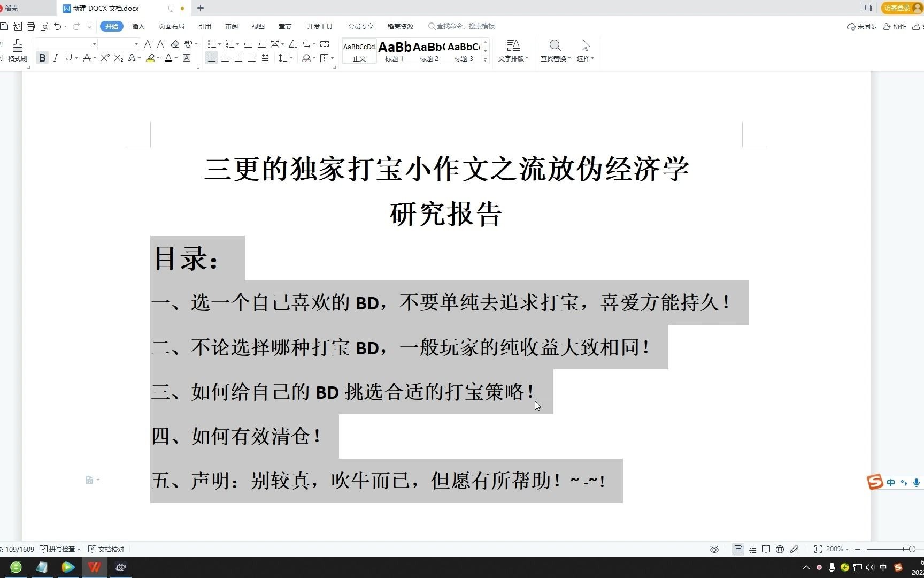This screenshot has height=578, width=924.
Task: Right-align the paragraph
Action: 238,58
